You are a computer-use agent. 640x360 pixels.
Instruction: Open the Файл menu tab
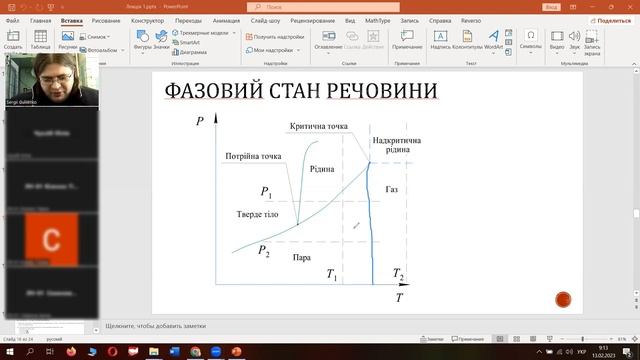tap(13, 20)
